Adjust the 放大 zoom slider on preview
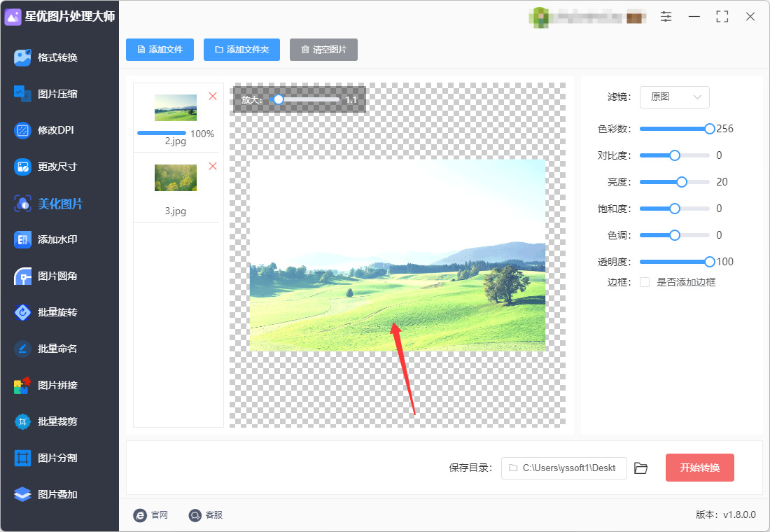 304,99
